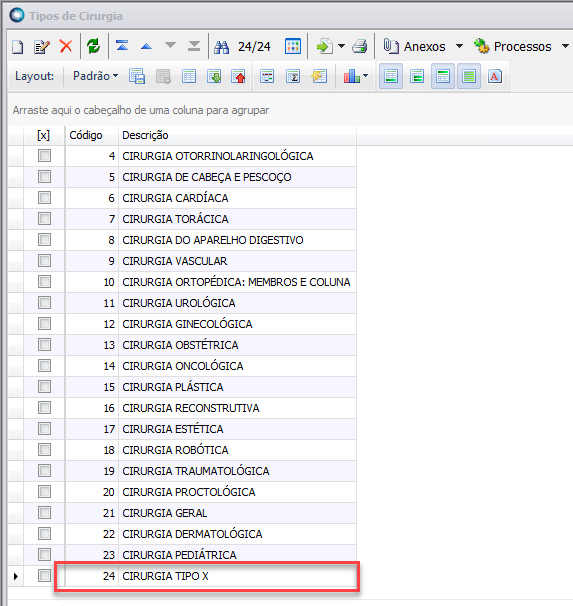Print the list with printer icon

click(360, 46)
